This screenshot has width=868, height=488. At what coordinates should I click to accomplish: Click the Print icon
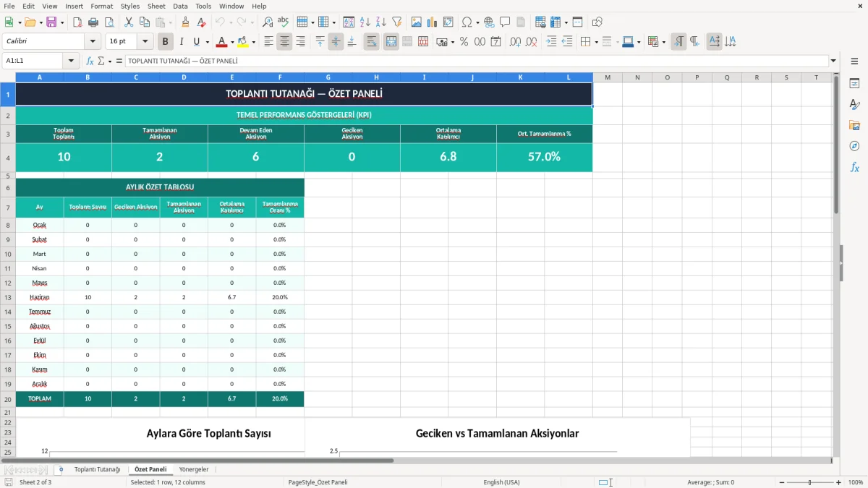tap(93, 22)
